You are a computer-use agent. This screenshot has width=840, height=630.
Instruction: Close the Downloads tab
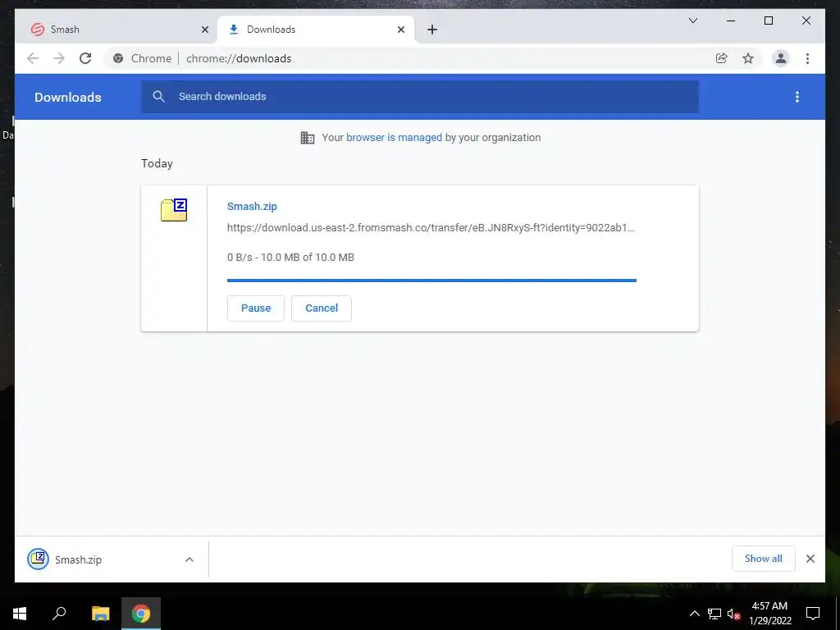pos(400,30)
